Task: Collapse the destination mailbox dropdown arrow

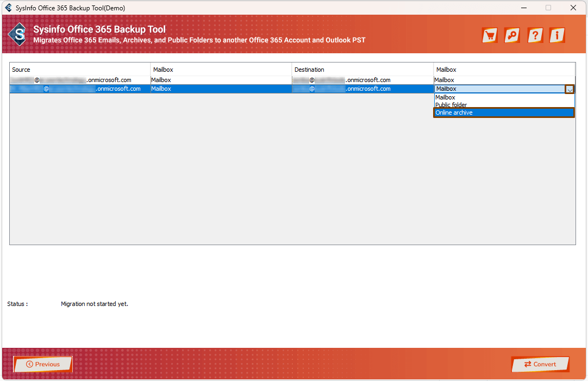Action: tap(570, 89)
